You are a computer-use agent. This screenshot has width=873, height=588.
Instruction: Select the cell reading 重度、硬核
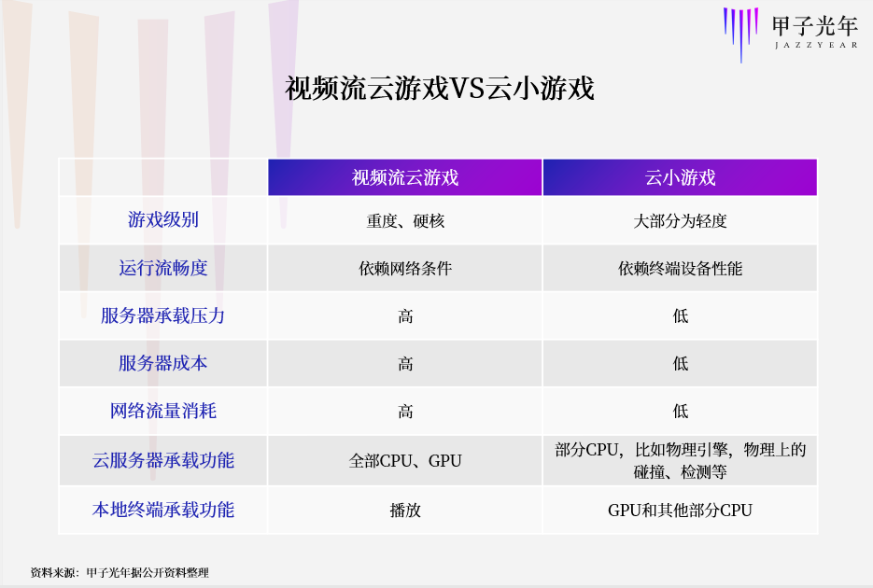coord(404,219)
